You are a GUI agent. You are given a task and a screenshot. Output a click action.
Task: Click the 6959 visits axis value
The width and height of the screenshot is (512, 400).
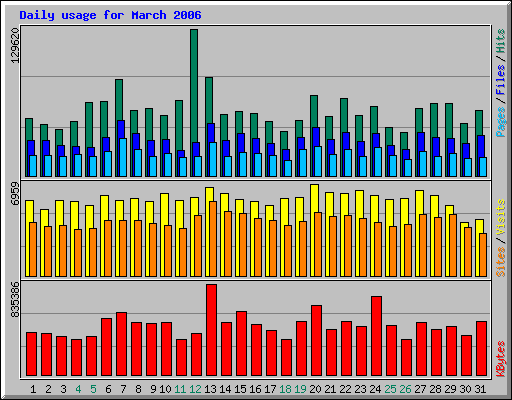(x=15, y=194)
